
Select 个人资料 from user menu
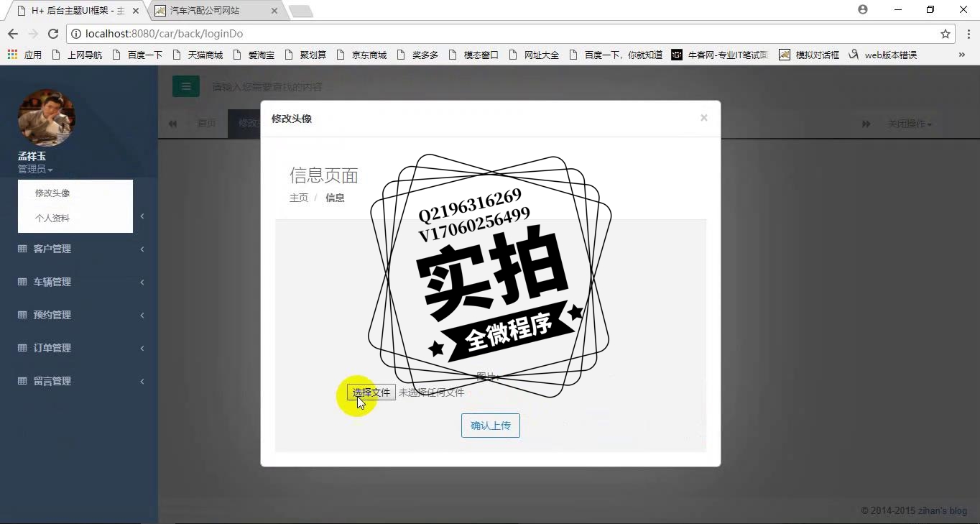[52, 218]
